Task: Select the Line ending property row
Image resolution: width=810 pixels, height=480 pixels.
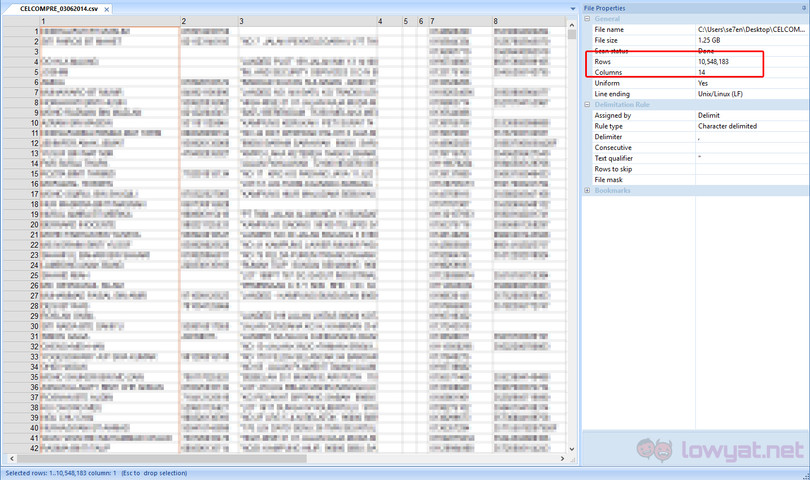Action: [640, 94]
